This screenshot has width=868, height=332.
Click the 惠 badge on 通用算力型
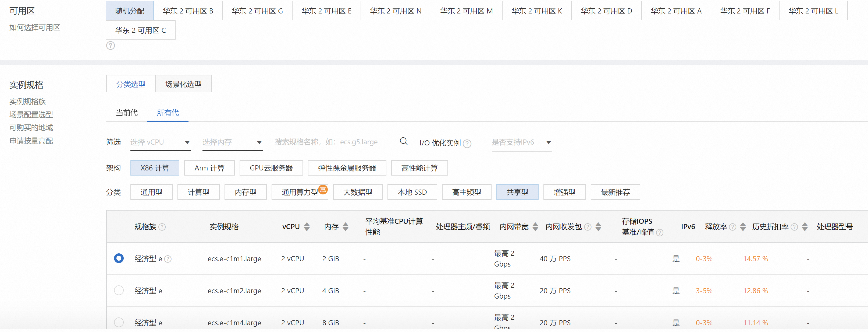[x=323, y=190]
